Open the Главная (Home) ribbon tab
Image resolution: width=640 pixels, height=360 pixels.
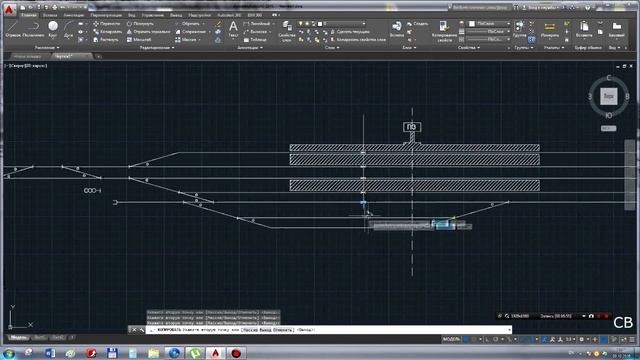click(29, 15)
